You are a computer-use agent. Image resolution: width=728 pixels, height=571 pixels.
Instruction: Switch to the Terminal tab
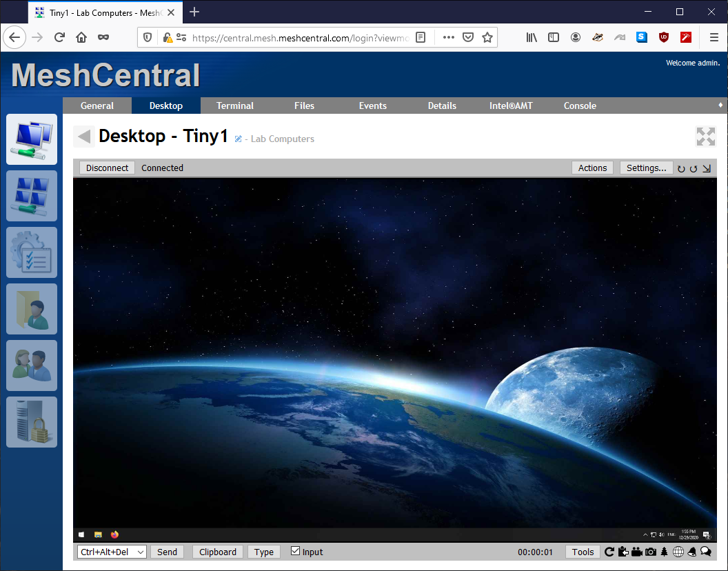[235, 106]
